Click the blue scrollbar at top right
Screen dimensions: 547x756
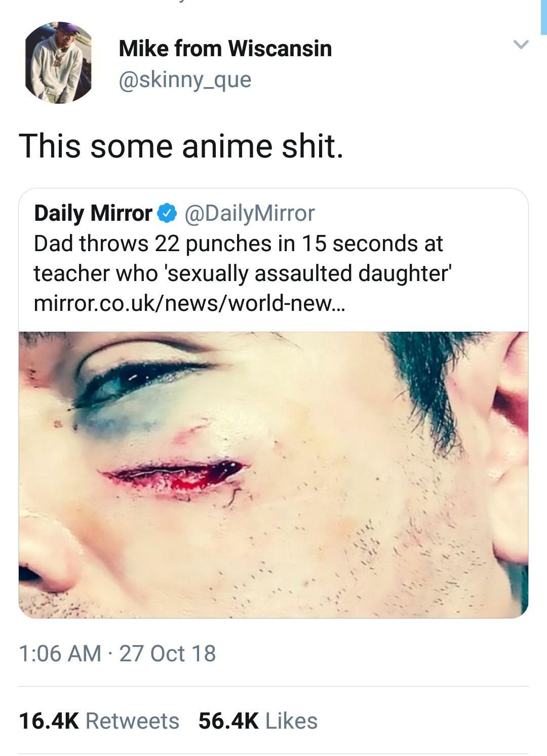(x=543, y=18)
